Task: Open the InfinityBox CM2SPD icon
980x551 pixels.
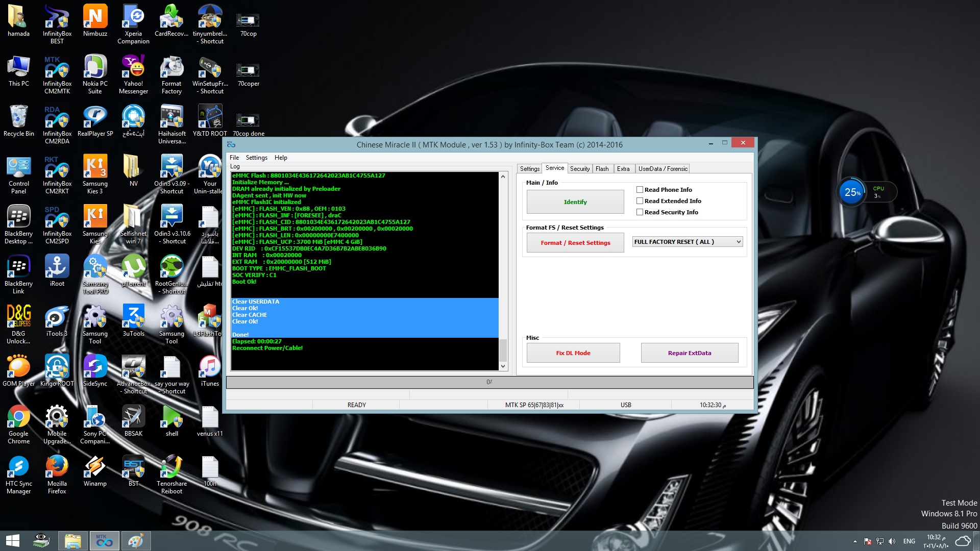Action: [x=57, y=224]
